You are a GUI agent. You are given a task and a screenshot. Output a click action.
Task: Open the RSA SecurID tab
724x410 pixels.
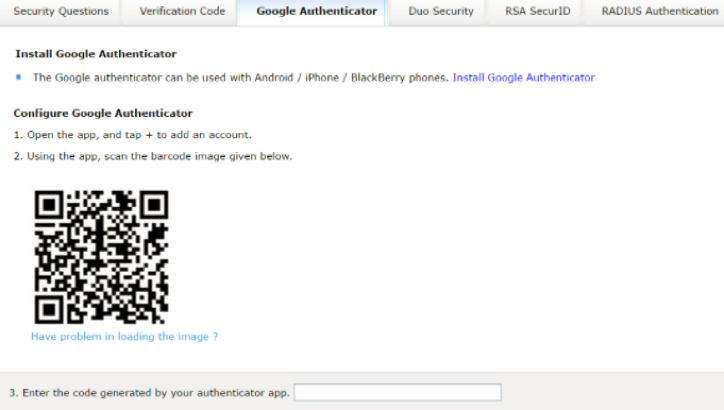click(x=537, y=11)
